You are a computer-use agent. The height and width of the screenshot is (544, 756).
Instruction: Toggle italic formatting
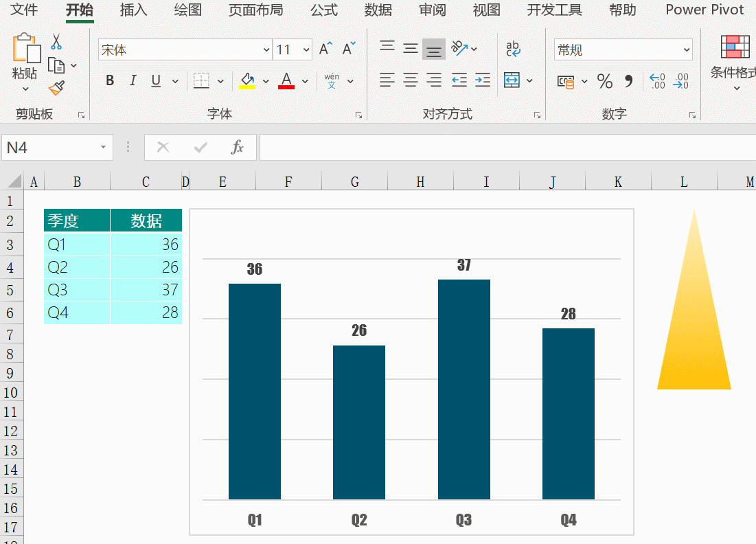tap(133, 80)
